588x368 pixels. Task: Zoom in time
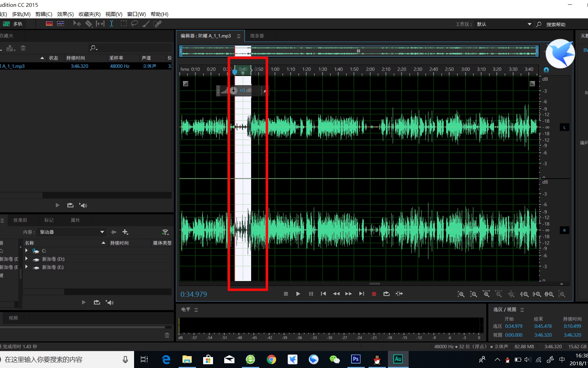pyautogui.click(x=486, y=294)
